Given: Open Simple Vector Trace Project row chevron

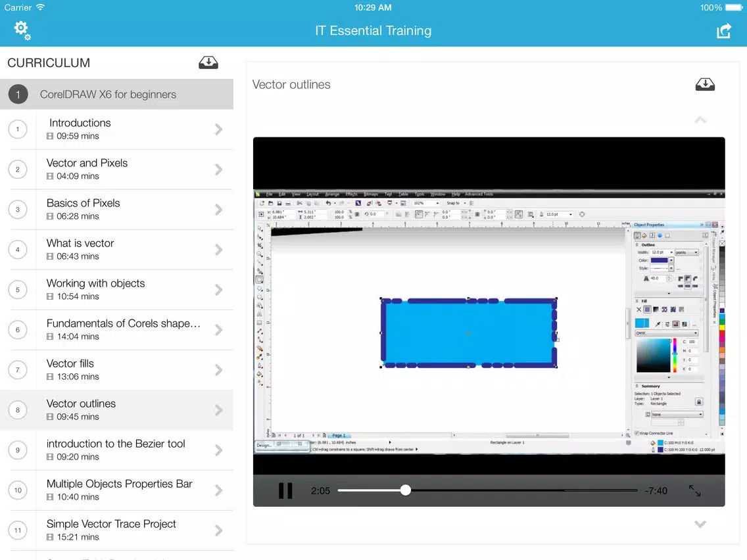Looking at the screenshot, I should (219, 530).
